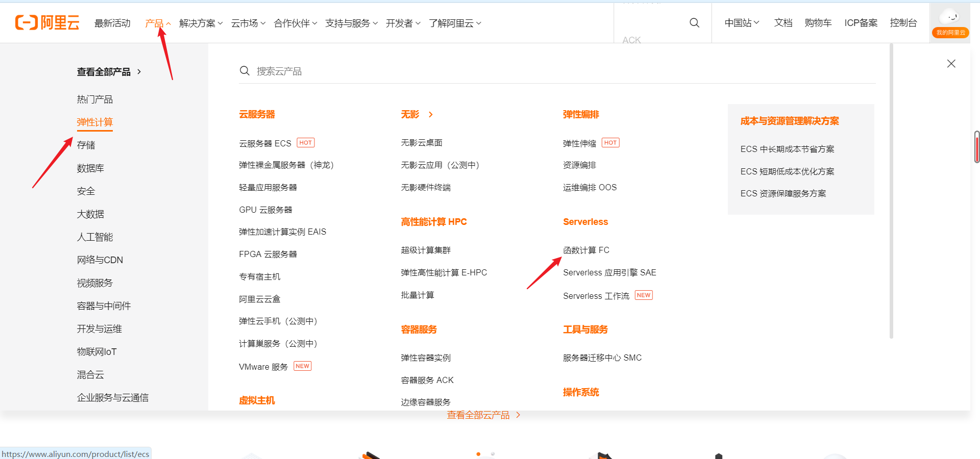Image resolution: width=980 pixels, height=459 pixels.
Task: Open 无影硬件终端
Action: coord(426,188)
